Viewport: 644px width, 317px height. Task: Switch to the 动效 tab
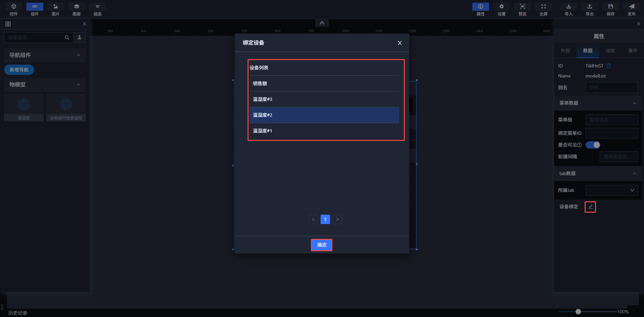coord(610,51)
